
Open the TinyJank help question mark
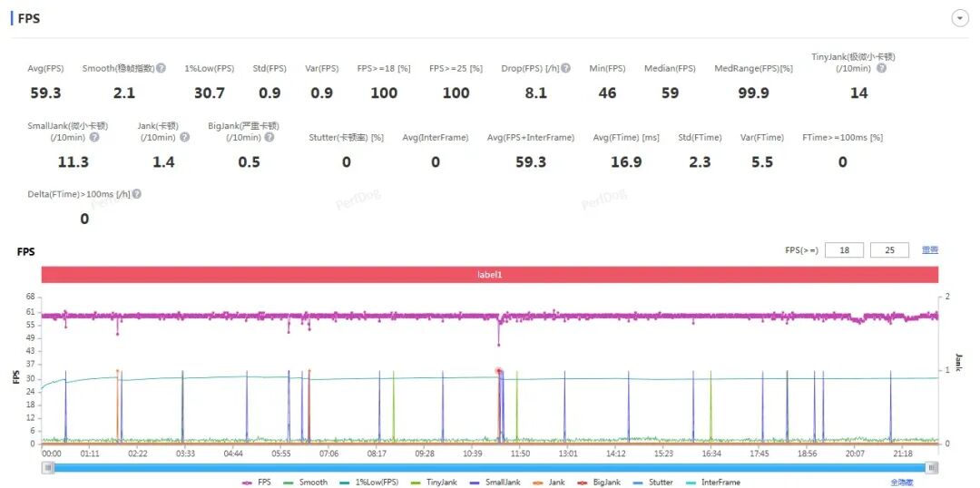[x=881, y=68]
